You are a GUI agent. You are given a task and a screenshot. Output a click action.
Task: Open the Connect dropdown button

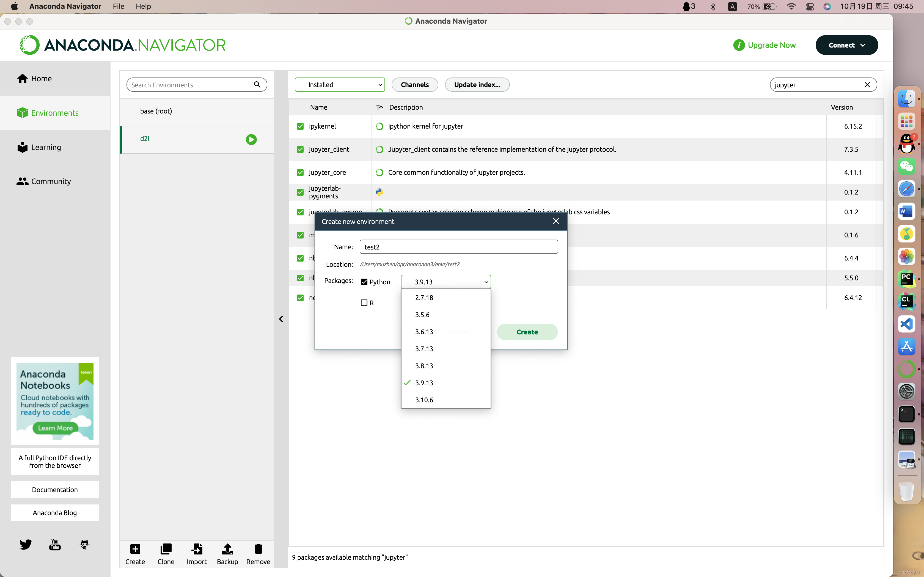(x=846, y=45)
